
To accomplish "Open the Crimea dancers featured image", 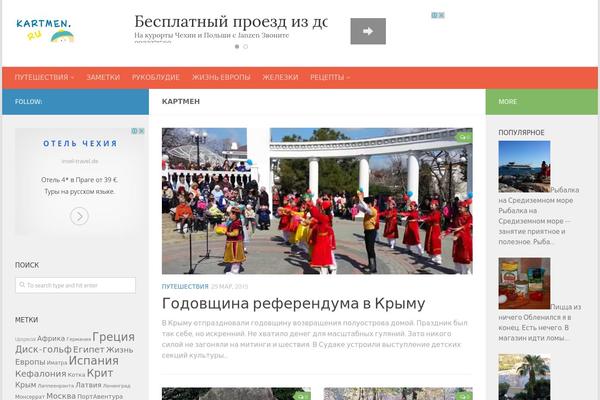I will [x=317, y=201].
